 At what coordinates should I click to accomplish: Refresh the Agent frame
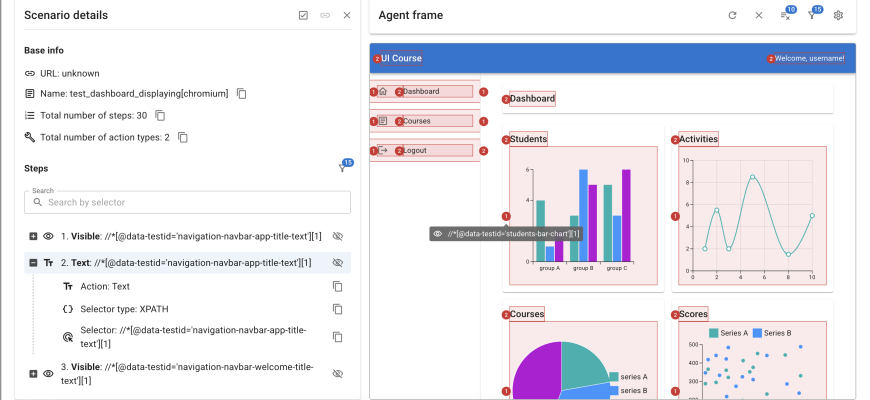732,15
